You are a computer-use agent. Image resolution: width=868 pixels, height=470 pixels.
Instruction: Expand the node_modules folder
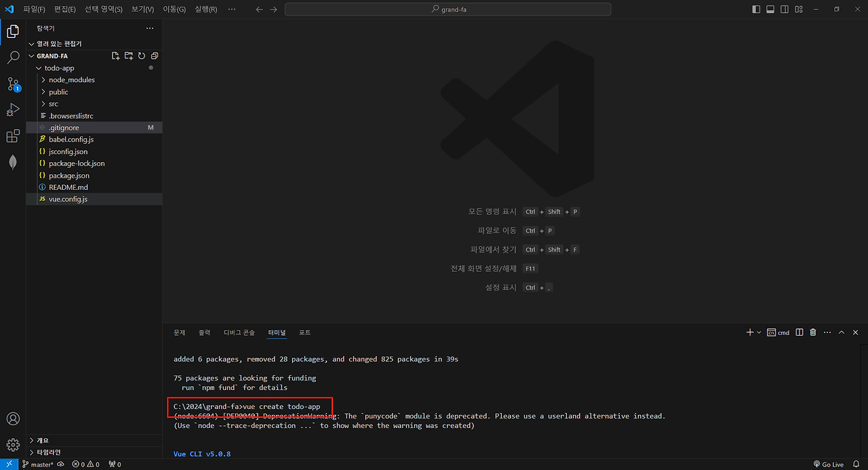[94, 80]
